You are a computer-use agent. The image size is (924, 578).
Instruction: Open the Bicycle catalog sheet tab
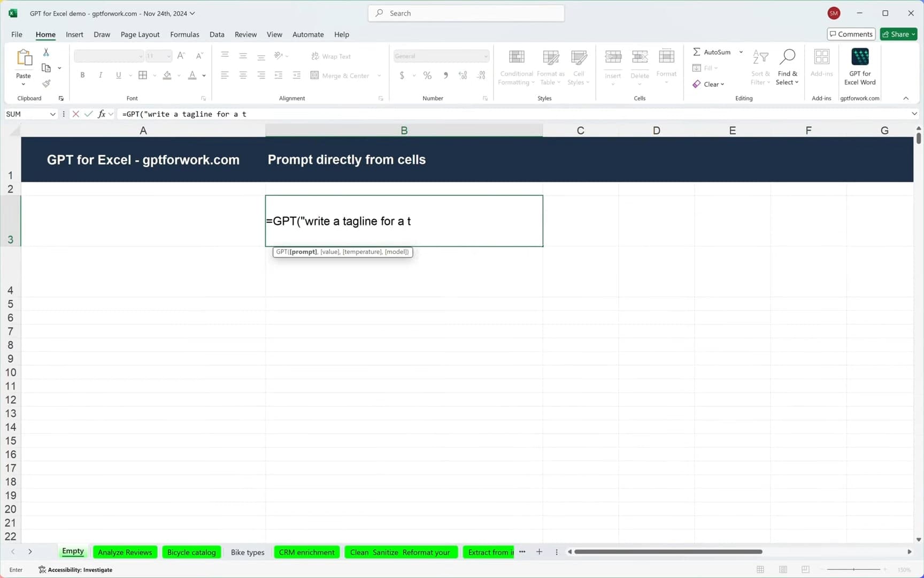pyautogui.click(x=191, y=552)
